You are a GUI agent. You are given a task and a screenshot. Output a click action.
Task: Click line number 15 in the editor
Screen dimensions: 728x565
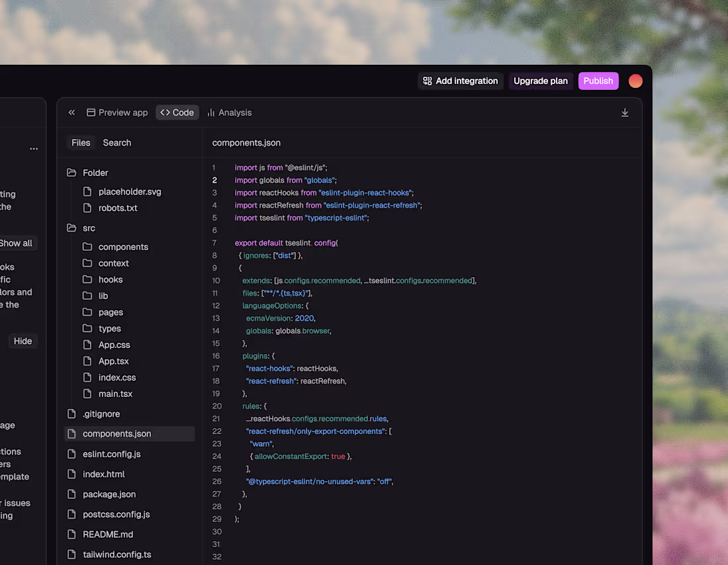tap(217, 343)
